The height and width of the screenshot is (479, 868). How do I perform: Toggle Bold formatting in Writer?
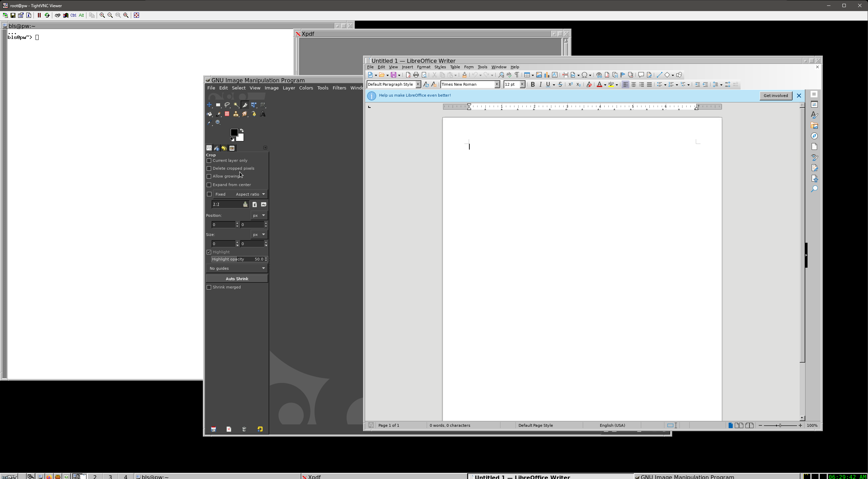pyautogui.click(x=533, y=84)
